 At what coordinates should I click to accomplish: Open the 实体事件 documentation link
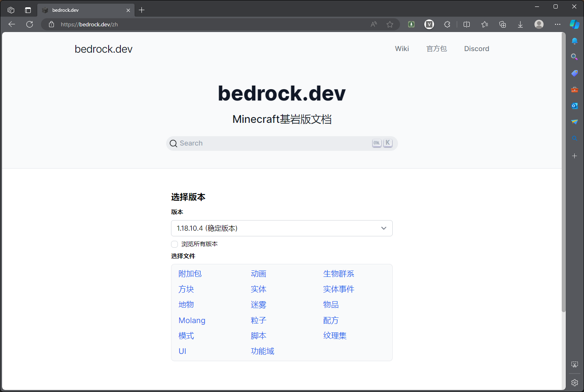click(x=339, y=289)
